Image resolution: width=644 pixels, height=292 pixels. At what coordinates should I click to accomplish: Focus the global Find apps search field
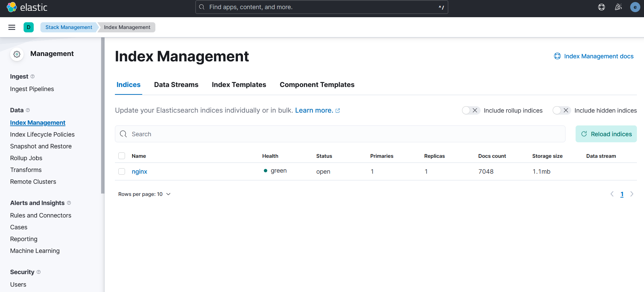click(322, 7)
